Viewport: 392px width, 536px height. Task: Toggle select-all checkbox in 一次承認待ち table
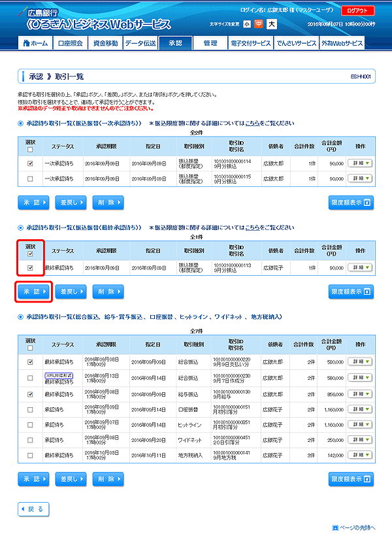31,149
